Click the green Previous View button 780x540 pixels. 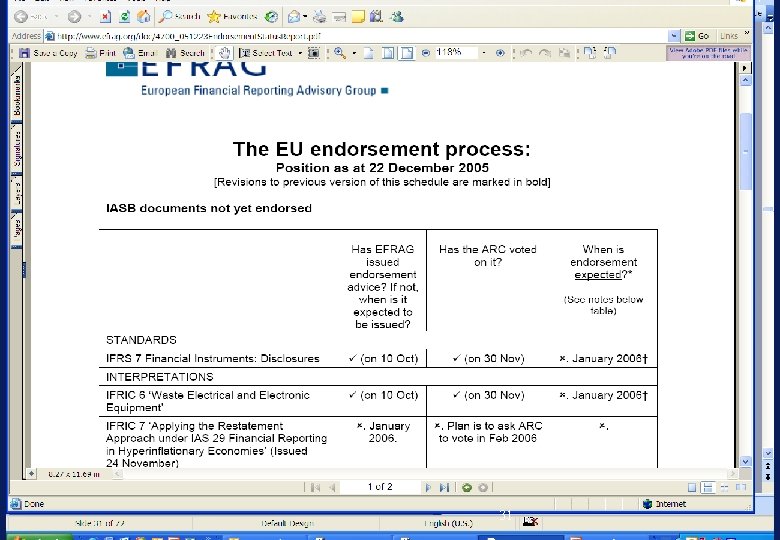click(467, 488)
